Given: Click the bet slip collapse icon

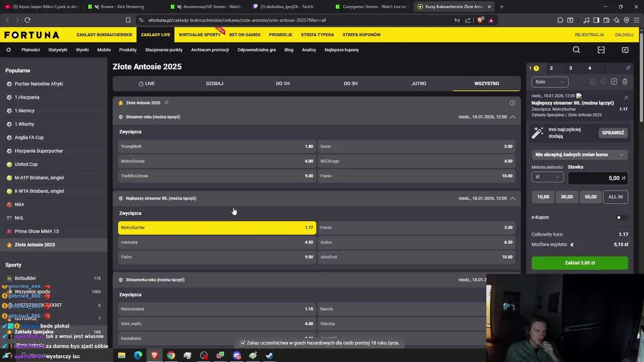Looking at the screenshot, I should tap(614, 81).
